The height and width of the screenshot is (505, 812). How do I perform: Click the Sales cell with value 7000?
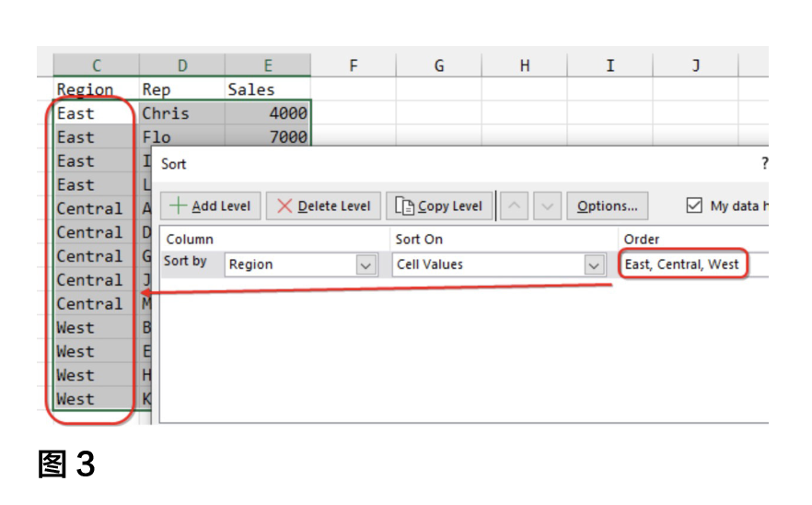pos(268,137)
